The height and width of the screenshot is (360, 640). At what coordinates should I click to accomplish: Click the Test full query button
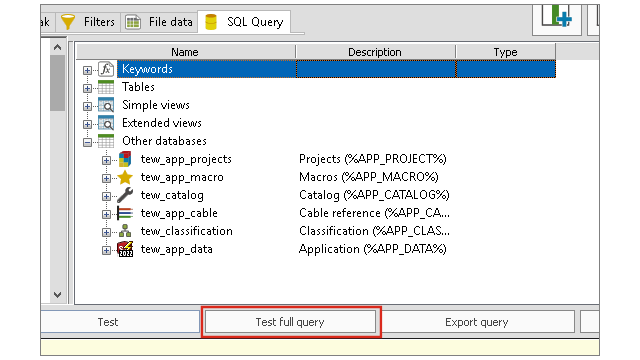[290, 322]
